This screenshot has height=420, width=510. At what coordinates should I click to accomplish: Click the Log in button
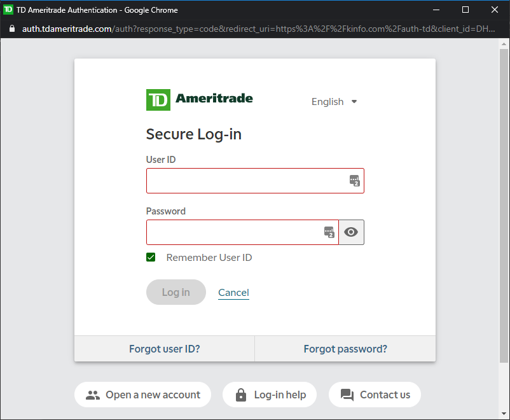coord(176,292)
